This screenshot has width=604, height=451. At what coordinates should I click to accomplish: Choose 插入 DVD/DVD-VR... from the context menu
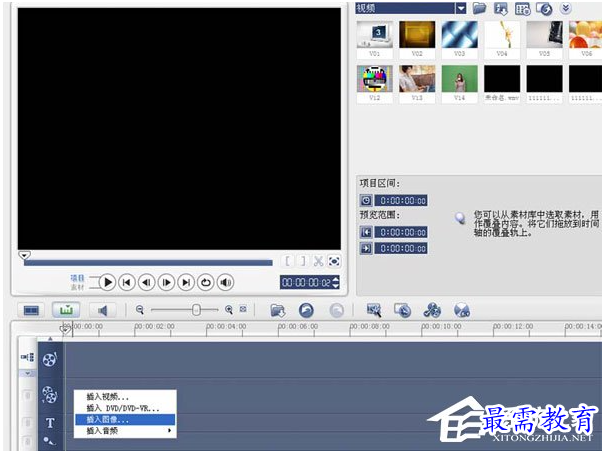pyautogui.click(x=122, y=408)
